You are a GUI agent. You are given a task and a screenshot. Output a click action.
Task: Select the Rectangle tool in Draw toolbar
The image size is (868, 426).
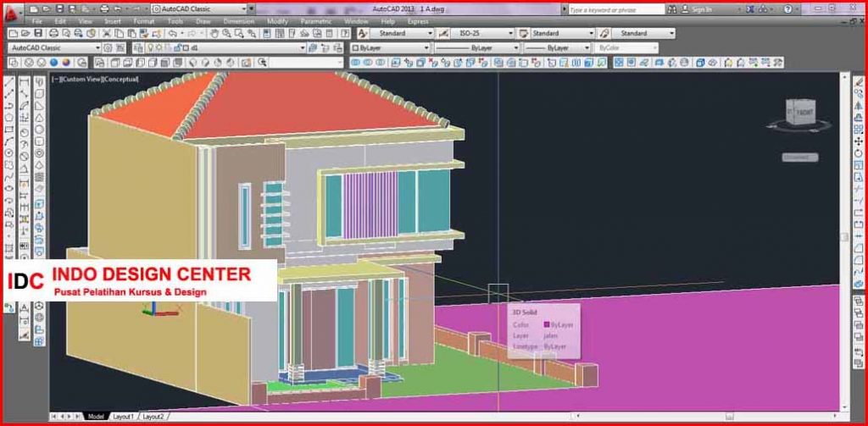(9, 130)
